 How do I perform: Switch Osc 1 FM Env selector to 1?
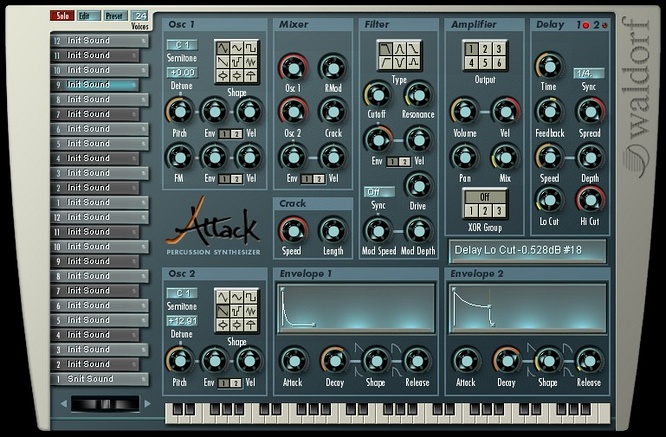225,179
